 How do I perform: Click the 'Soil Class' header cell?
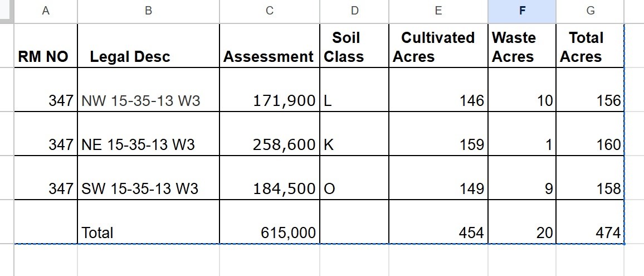point(354,47)
